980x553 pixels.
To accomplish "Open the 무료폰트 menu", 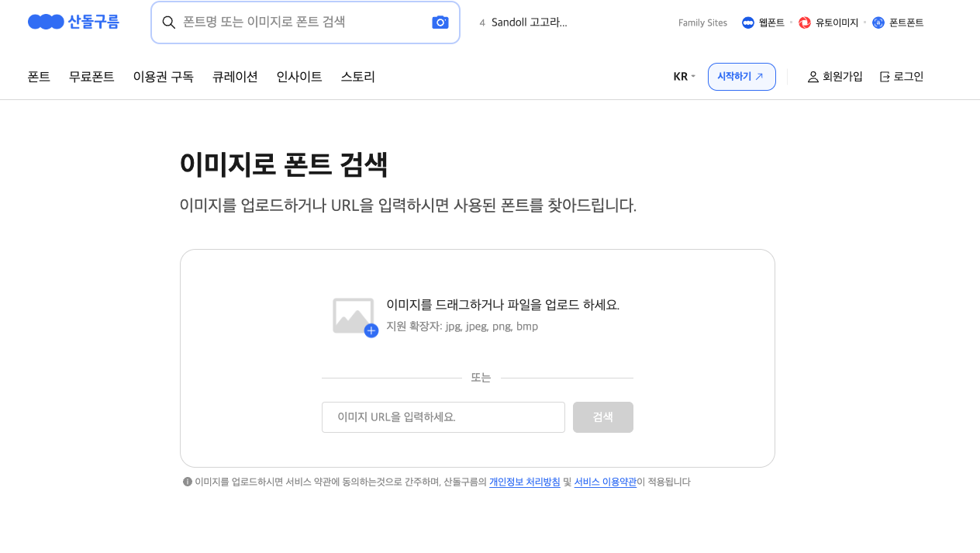I will pos(91,77).
